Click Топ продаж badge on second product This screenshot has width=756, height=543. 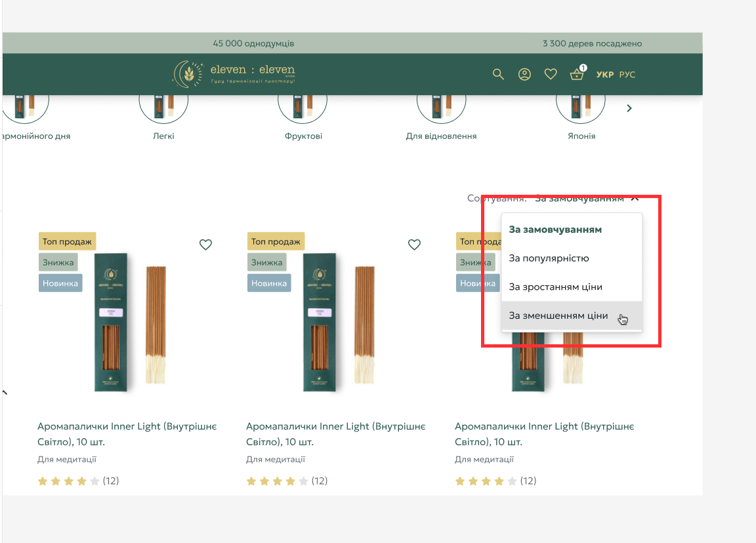276,241
